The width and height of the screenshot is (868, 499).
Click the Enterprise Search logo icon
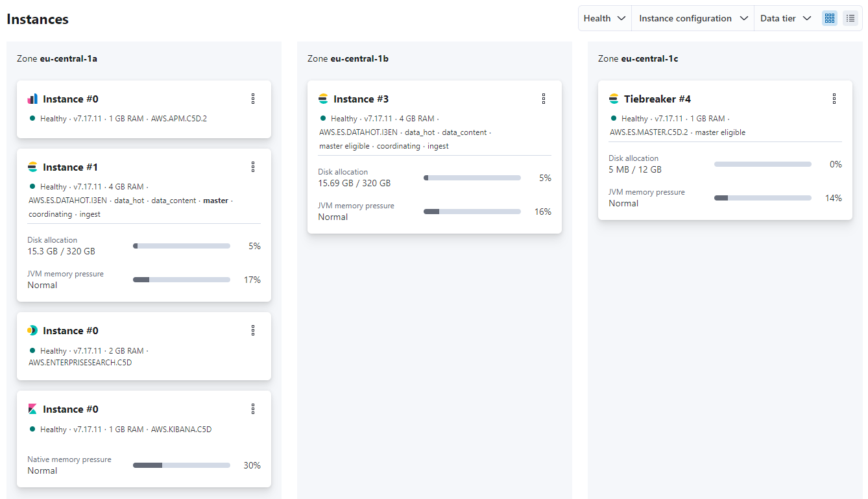32,330
